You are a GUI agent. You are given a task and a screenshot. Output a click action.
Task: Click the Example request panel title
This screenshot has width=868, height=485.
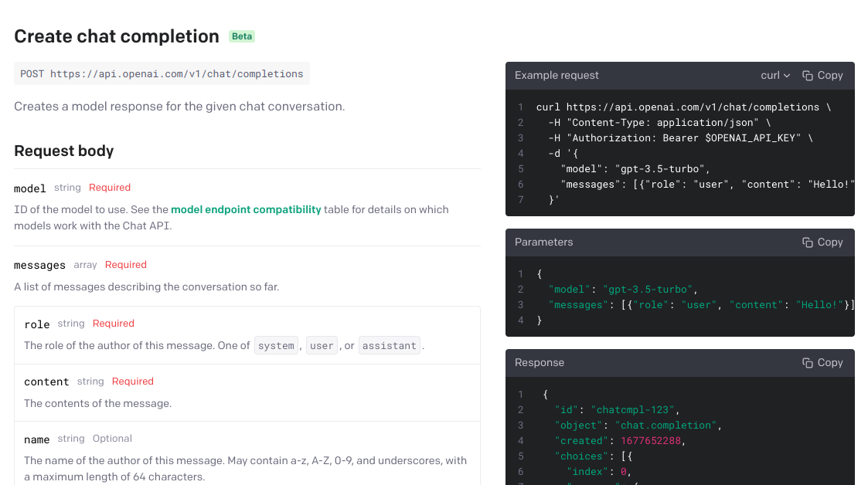click(557, 75)
